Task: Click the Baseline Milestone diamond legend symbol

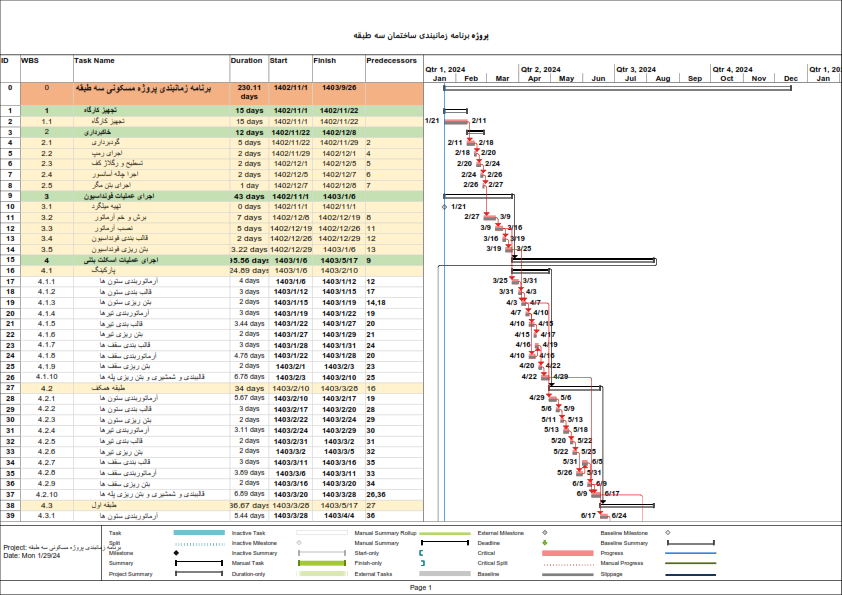Action: (x=667, y=534)
